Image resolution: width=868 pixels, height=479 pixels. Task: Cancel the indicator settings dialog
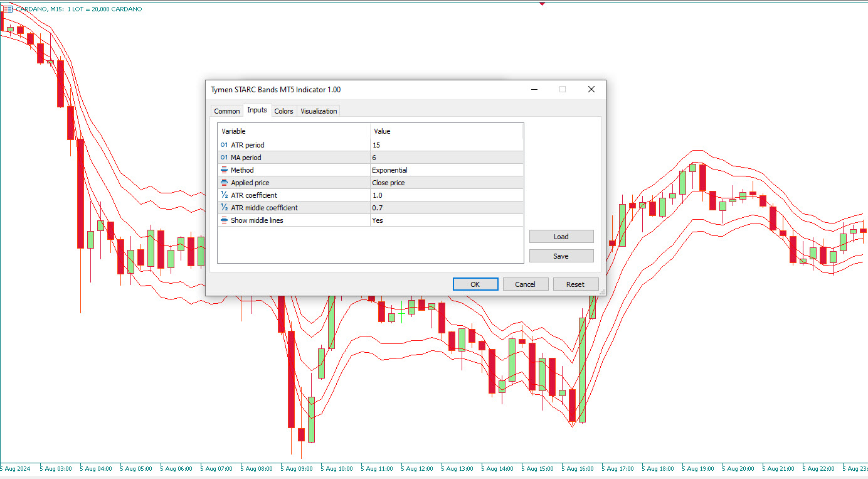point(526,284)
